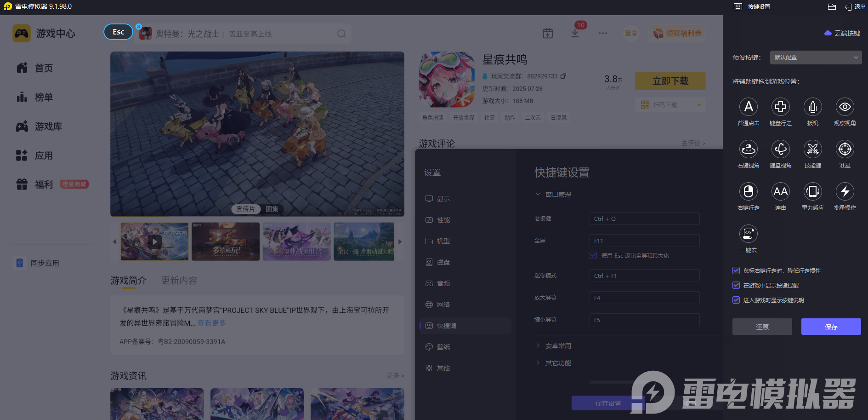Select the 技能键 skill key icon
This screenshot has height=420, width=868.
[x=813, y=149]
